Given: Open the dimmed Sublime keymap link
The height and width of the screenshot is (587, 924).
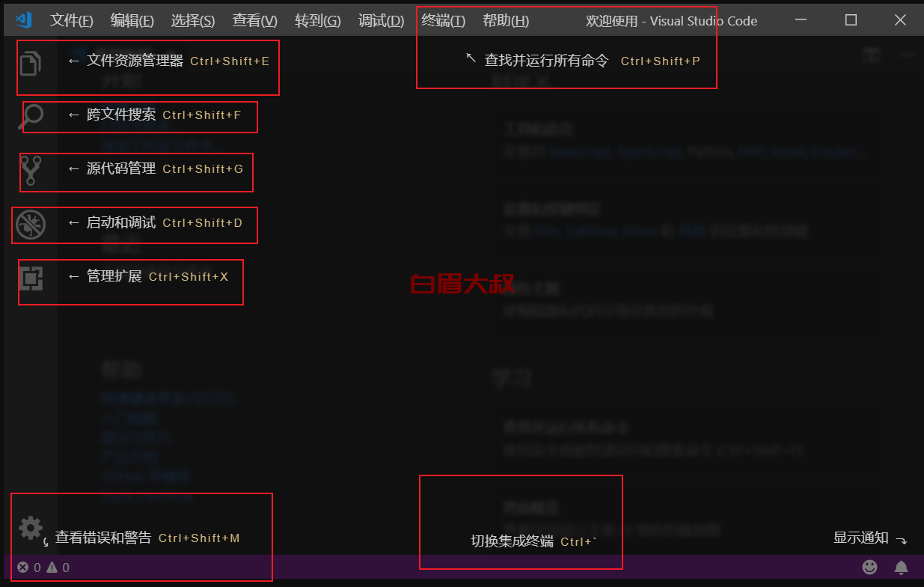Looking at the screenshot, I should click(x=591, y=231).
